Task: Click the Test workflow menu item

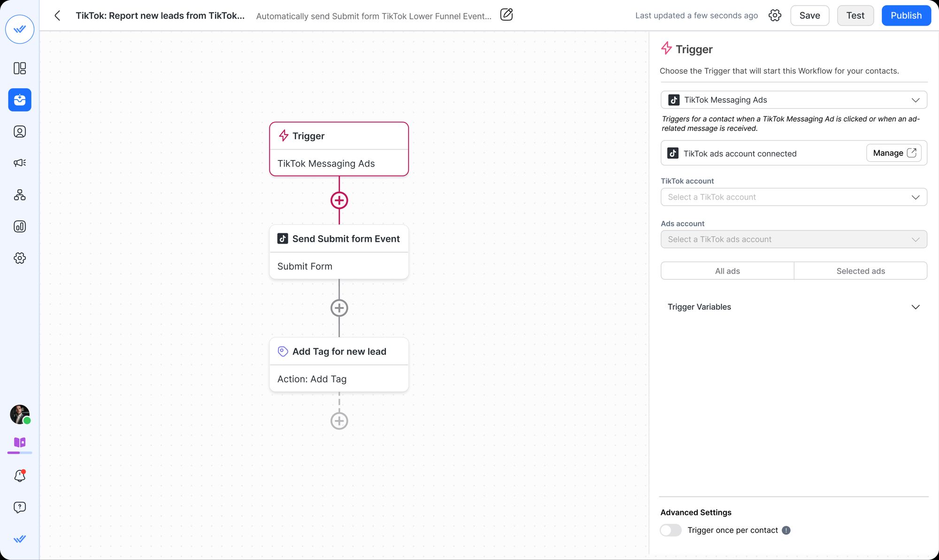Action: (856, 15)
